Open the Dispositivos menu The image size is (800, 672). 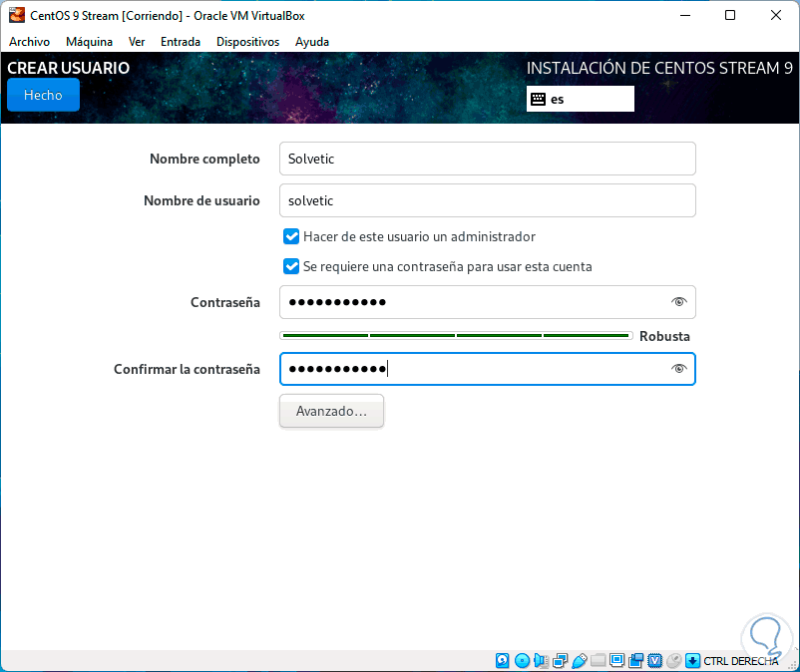click(248, 42)
